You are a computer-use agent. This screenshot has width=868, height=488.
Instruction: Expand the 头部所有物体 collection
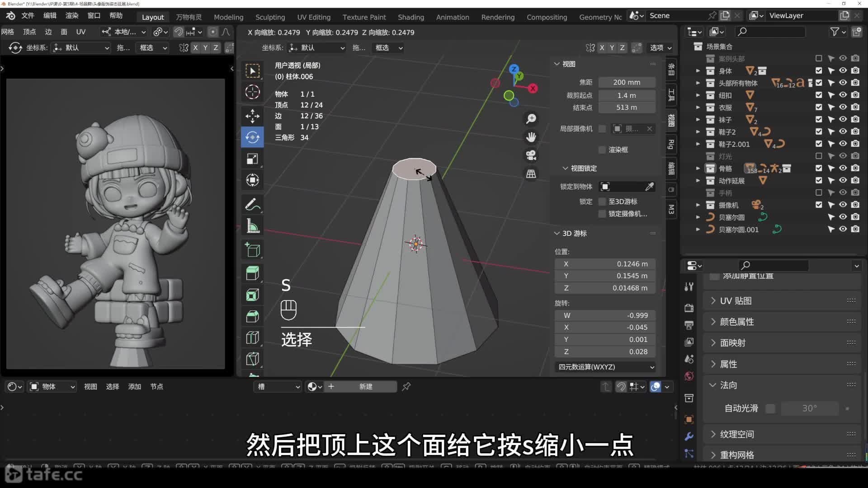tap(698, 83)
